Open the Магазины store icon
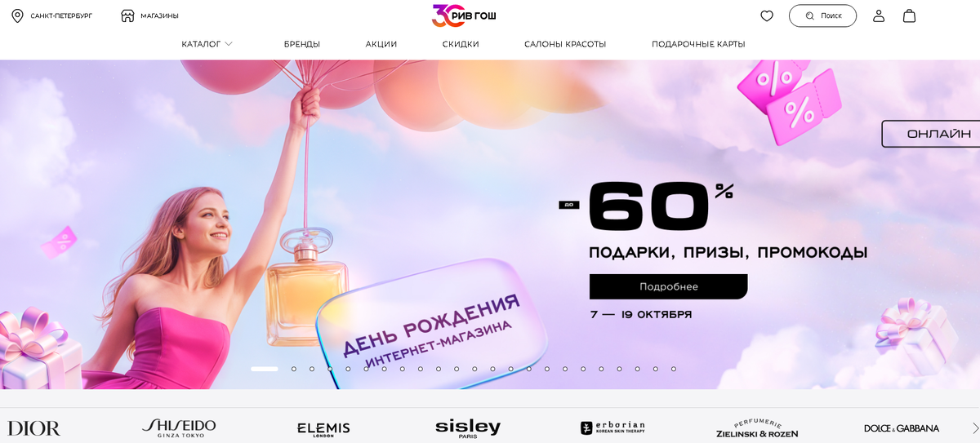The height and width of the screenshot is (443, 980). [127, 16]
